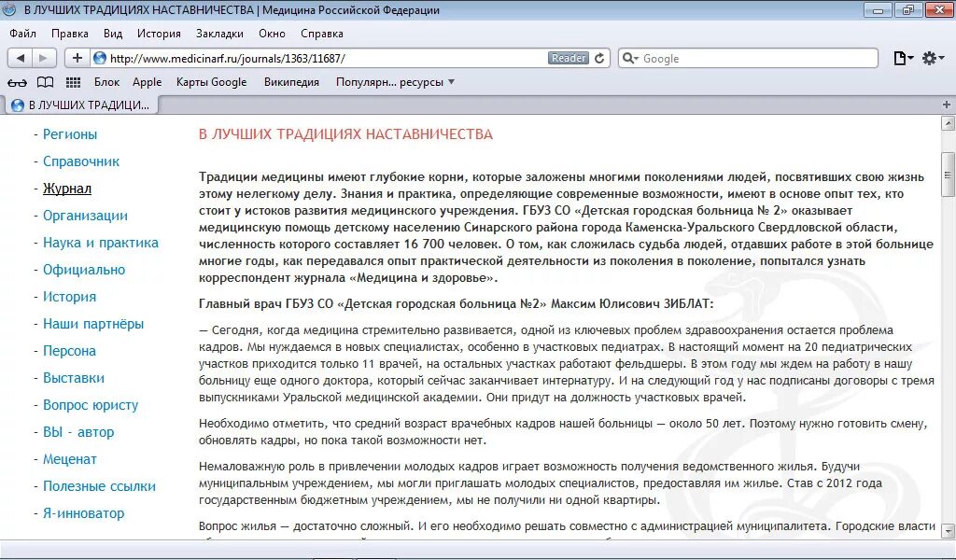The width and height of the screenshot is (956, 560).
Task: Open the Справка menu
Action: pos(322,34)
